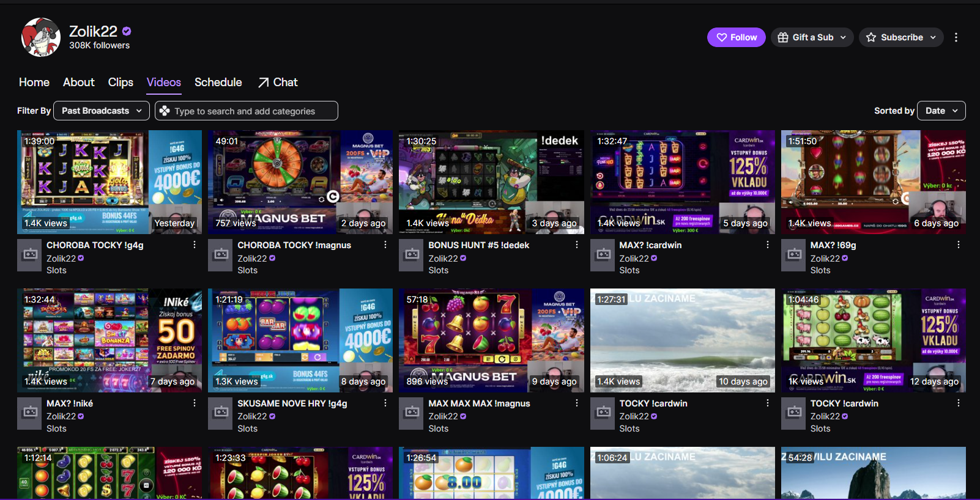Click Slots category icon beside MAX? !69g
980x500 pixels.
pos(794,254)
